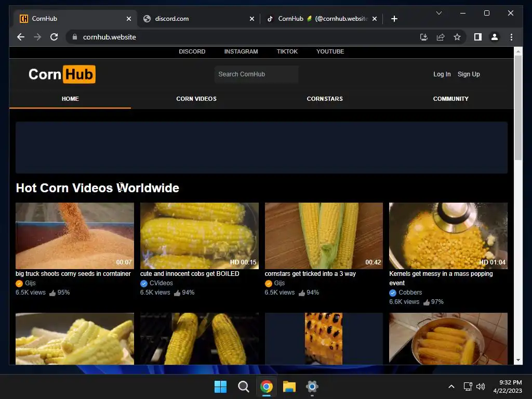Open the 00:42 corn cobs video thumbnail
532x399 pixels.
click(324, 236)
